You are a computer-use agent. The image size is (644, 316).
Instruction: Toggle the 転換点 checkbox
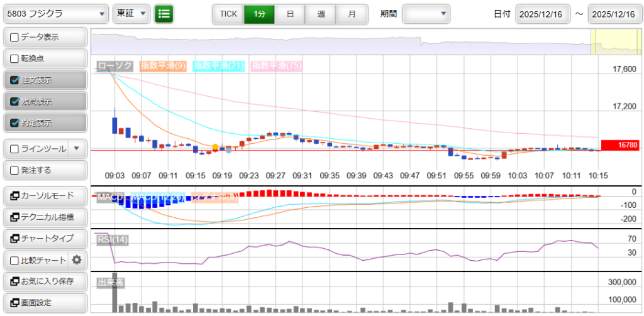15,58
